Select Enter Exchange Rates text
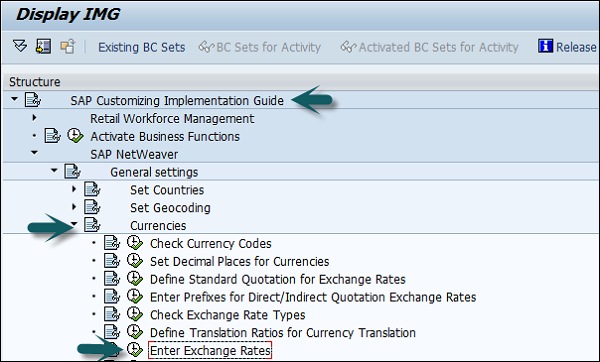This screenshot has width=600, height=362. (210, 351)
